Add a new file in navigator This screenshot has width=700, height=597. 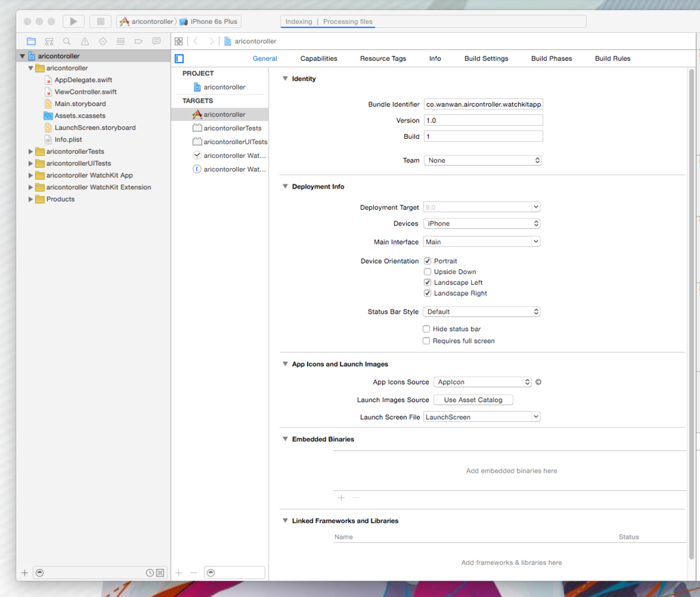(x=25, y=573)
